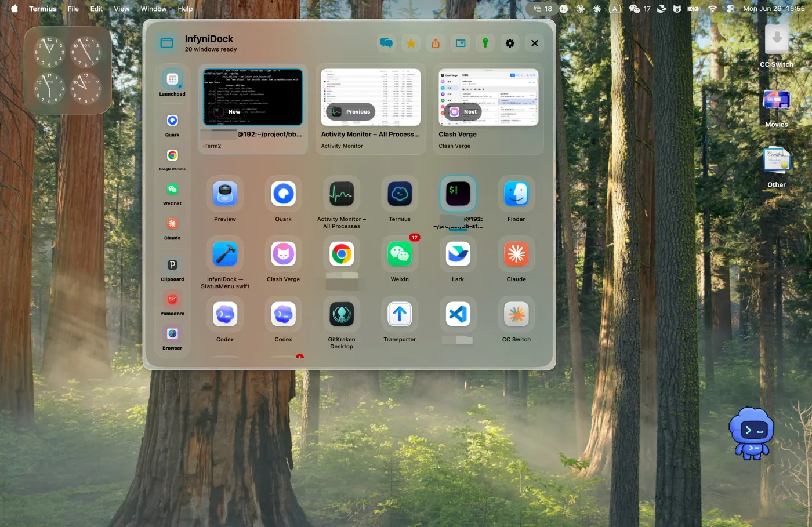Open the View menu
This screenshot has width=812, height=527.
[122, 9]
